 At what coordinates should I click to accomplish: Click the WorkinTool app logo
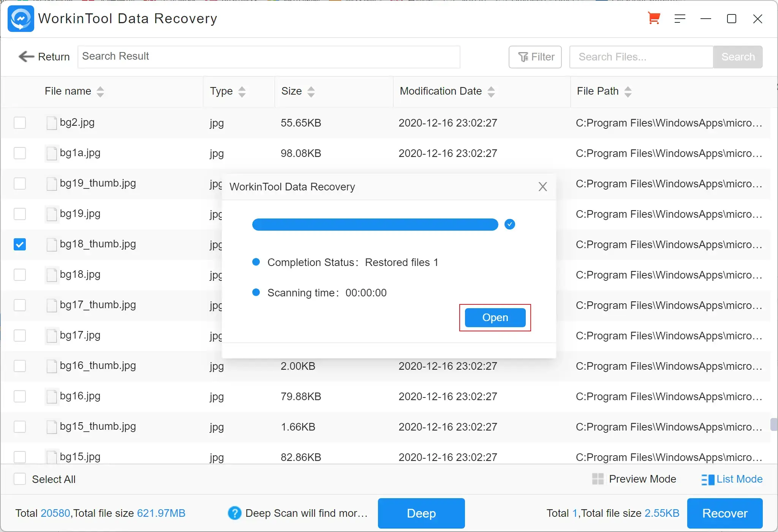click(x=21, y=19)
